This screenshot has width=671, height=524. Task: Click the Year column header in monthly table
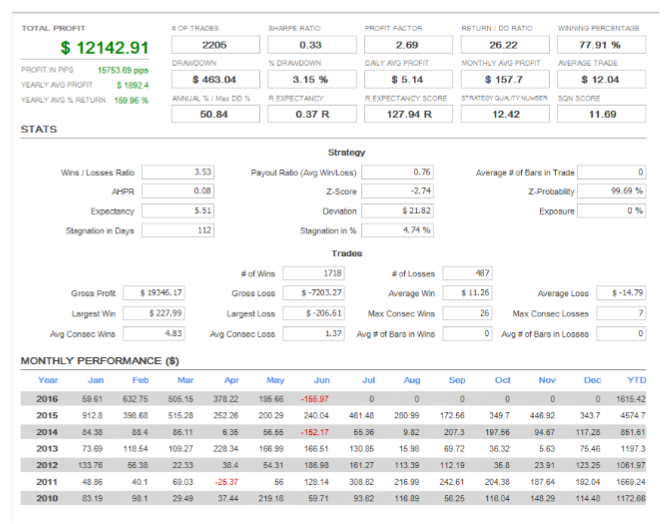tap(48, 380)
